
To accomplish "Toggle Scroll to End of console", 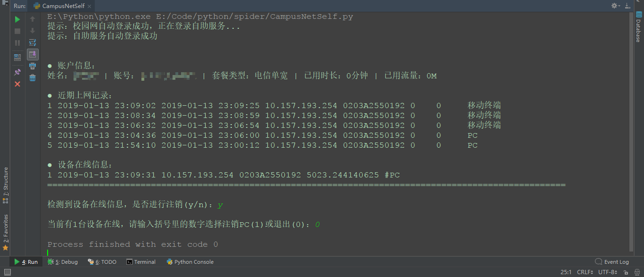I will (x=33, y=54).
